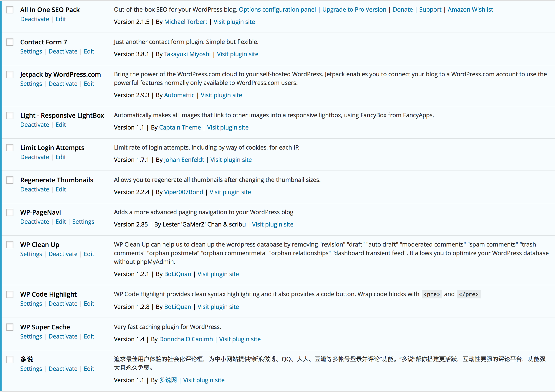Visit plugin site for WP Clean Up
The width and height of the screenshot is (555, 392).
click(x=218, y=274)
